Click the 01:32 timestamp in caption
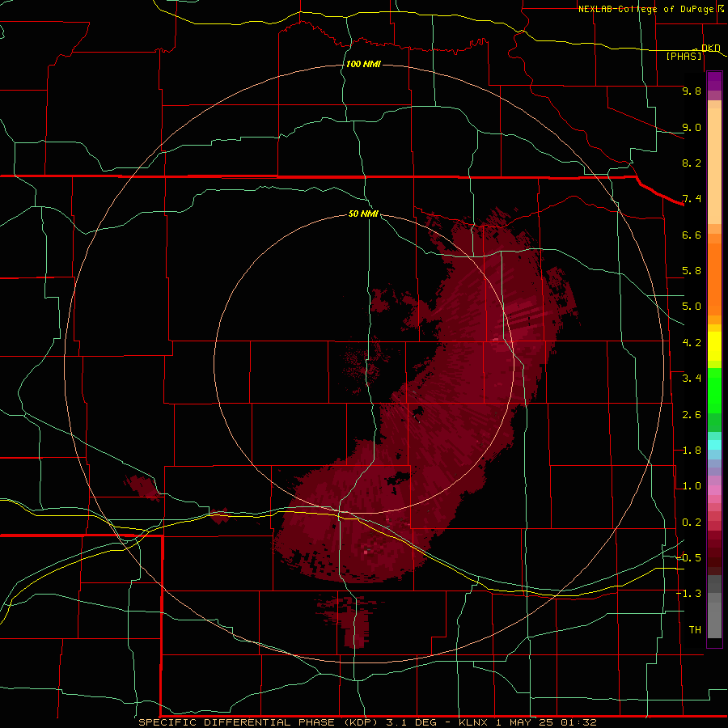This screenshot has width=728, height=728. coord(578,722)
